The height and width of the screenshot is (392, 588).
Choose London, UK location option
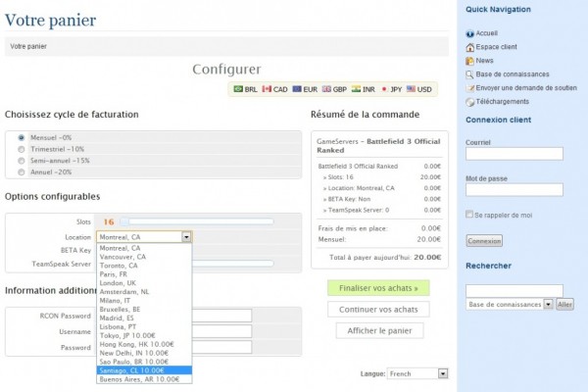(144, 283)
